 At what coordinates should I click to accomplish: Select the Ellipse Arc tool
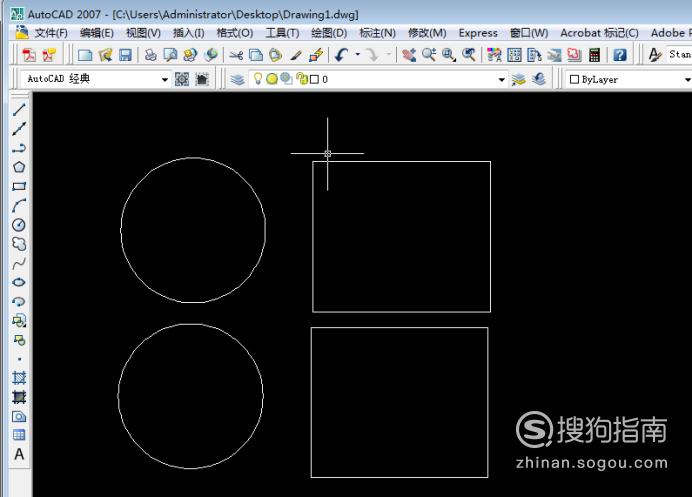19,302
